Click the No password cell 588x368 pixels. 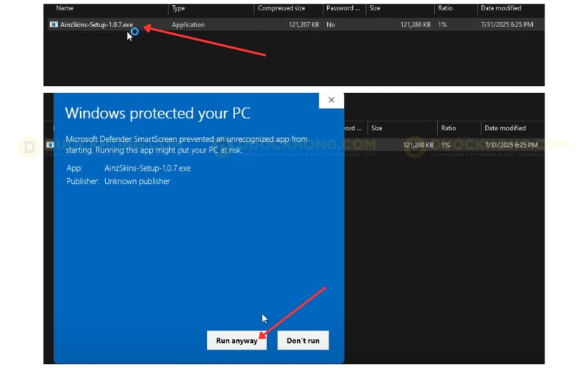tap(330, 25)
